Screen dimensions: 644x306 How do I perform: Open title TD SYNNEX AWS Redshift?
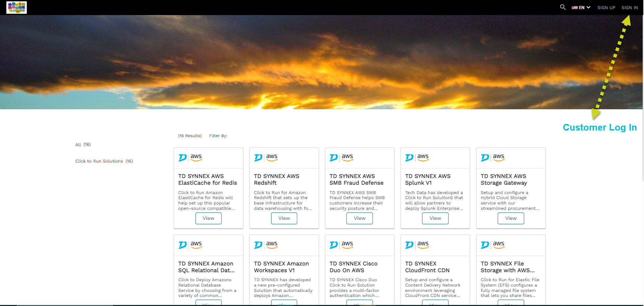click(276, 180)
